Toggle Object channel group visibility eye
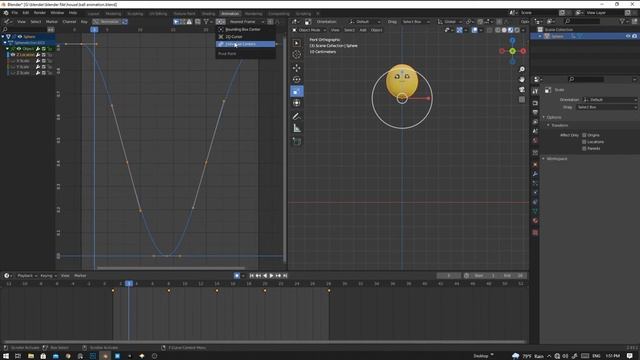 [x=18, y=49]
